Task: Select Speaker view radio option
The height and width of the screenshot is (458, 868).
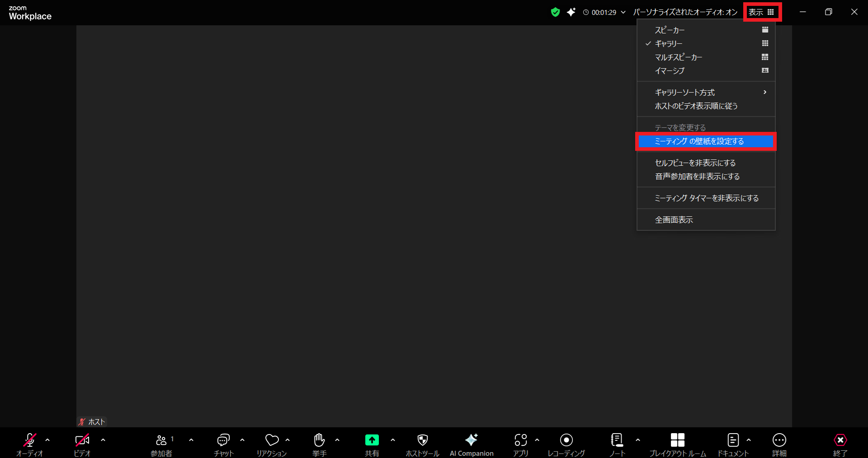Action: point(670,30)
